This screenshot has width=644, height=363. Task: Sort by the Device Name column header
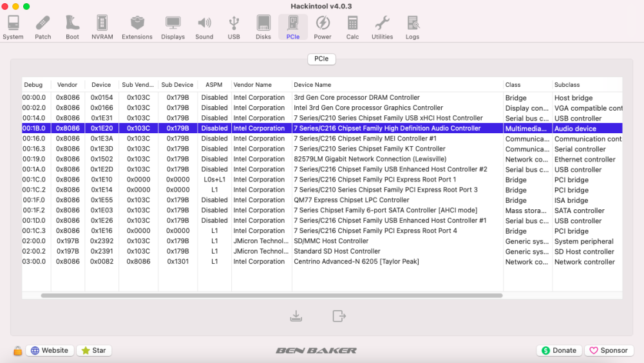397,84
